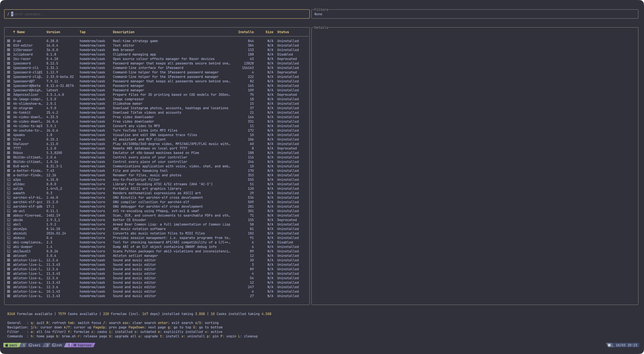
Task: Click the Version column header
Action: 53,32
